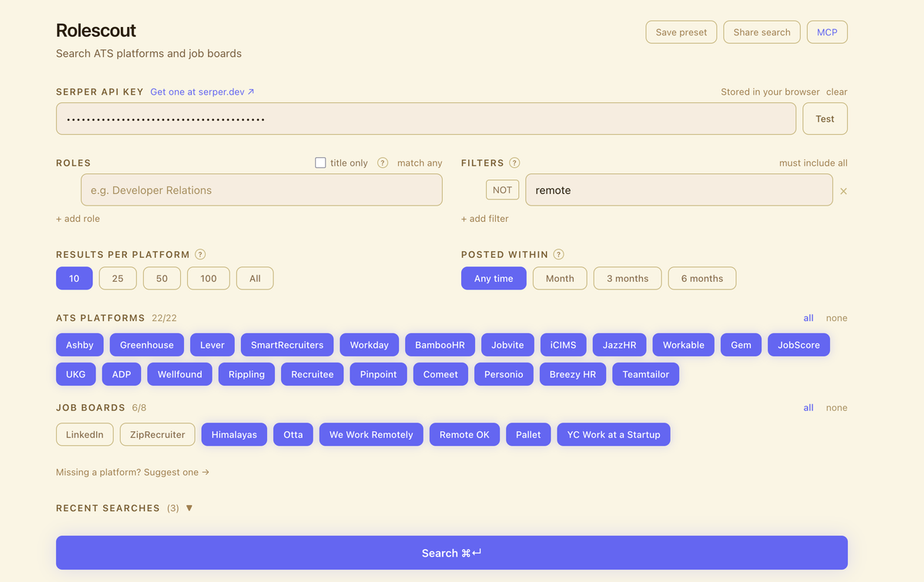Image resolution: width=924 pixels, height=582 pixels.
Task: Select 50 results per platform
Action: (x=162, y=279)
